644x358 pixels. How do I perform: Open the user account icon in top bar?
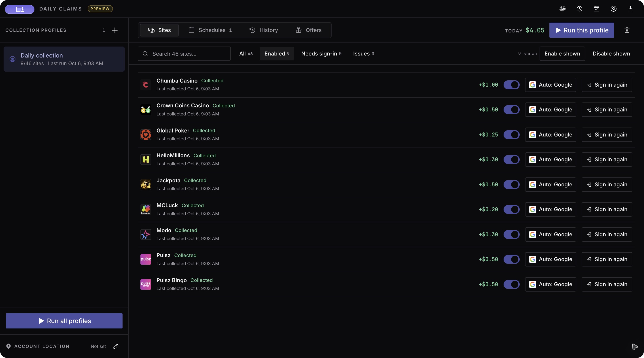[x=613, y=9]
